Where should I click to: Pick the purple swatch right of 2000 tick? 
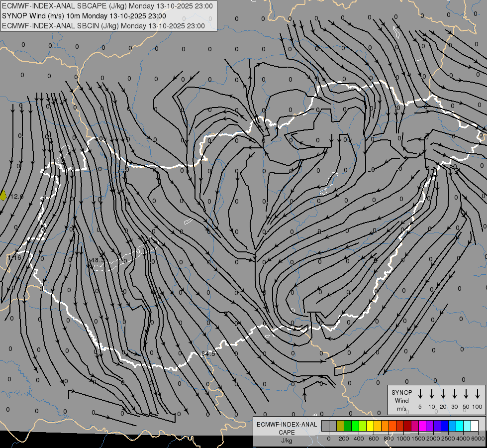click(437, 426)
